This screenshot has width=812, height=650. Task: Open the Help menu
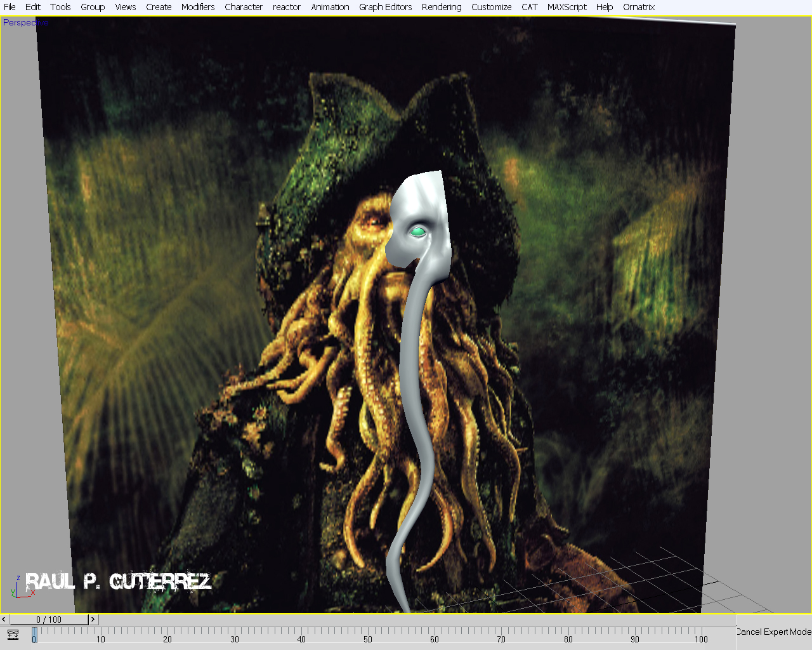tap(605, 7)
